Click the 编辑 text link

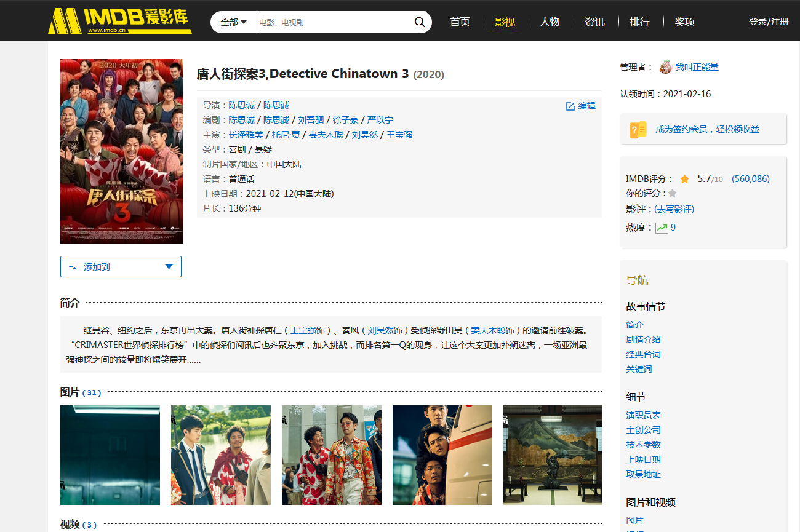(x=587, y=106)
